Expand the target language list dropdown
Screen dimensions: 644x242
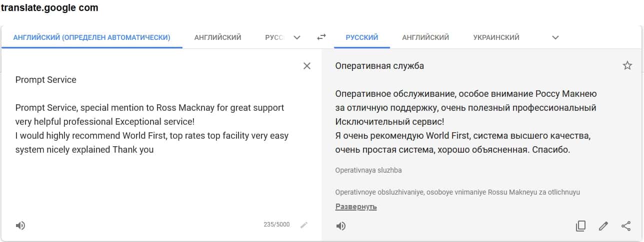click(x=555, y=37)
